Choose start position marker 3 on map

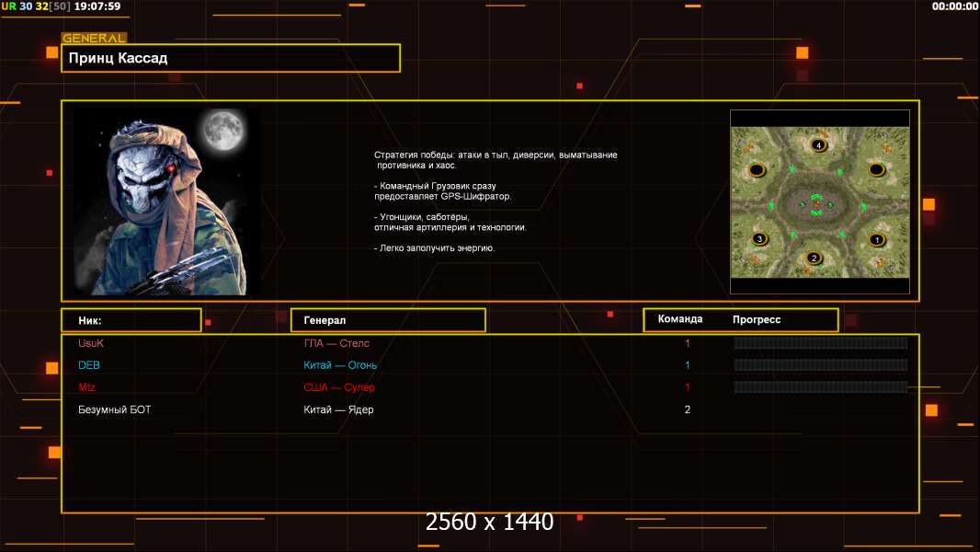pyautogui.click(x=759, y=238)
